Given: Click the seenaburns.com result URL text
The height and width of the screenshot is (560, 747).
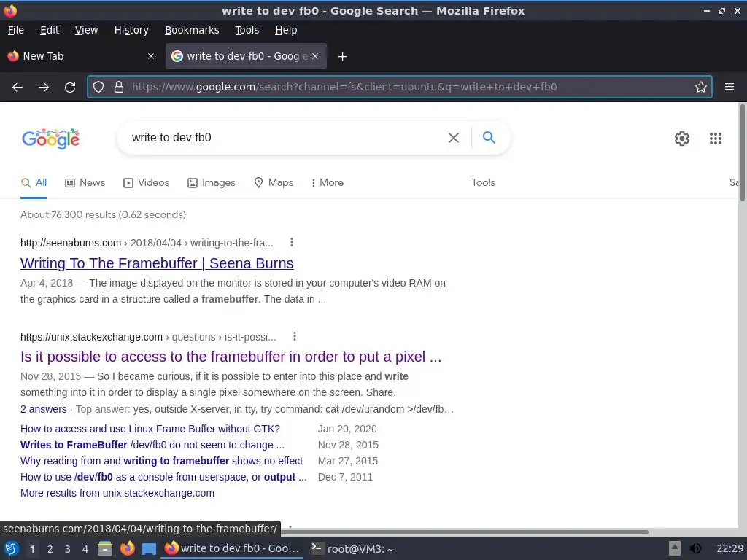Looking at the screenshot, I should pyautogui.click(x=147, y=243).
